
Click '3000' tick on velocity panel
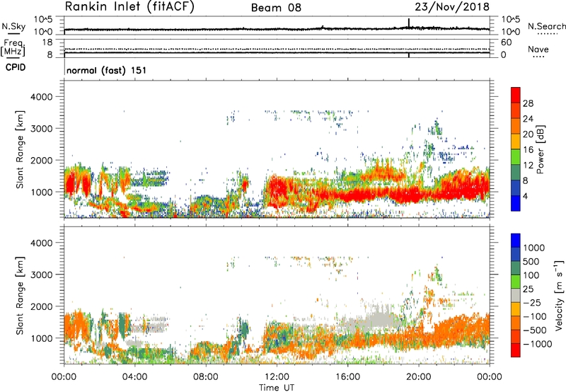point(42,275)
